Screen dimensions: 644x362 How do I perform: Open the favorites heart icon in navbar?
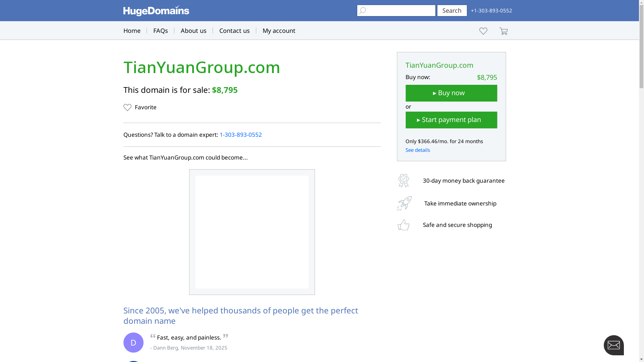(483, 31)
